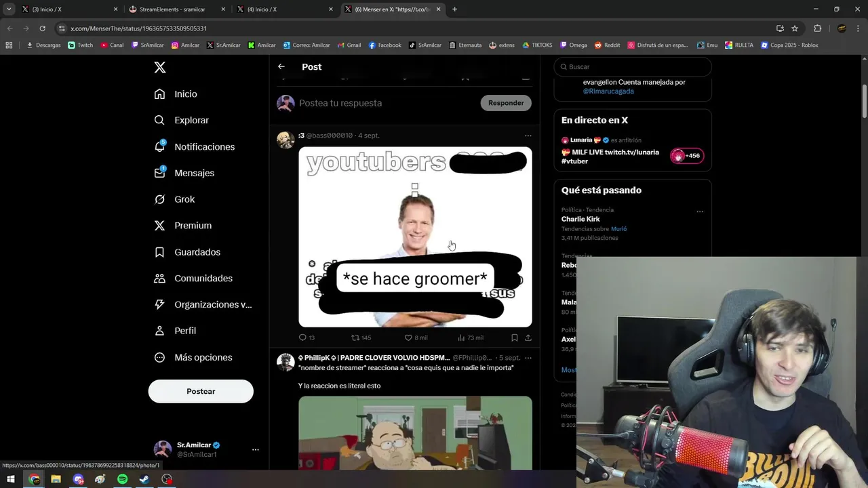This screenshot has height=488, width=868.
Task: Click the Buscar search field
Action: coord(633,67)
